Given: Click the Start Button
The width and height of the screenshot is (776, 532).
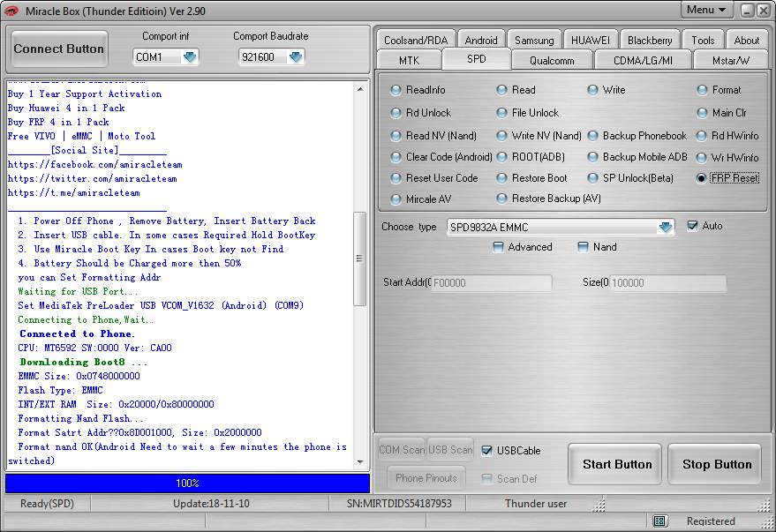Looking at the screenshot, I should tap(615, 464).
